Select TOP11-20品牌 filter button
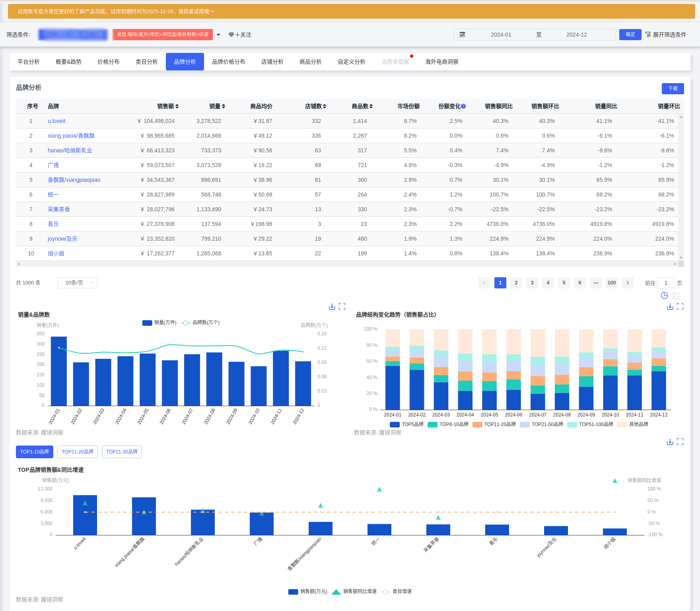 coord(78,452)
